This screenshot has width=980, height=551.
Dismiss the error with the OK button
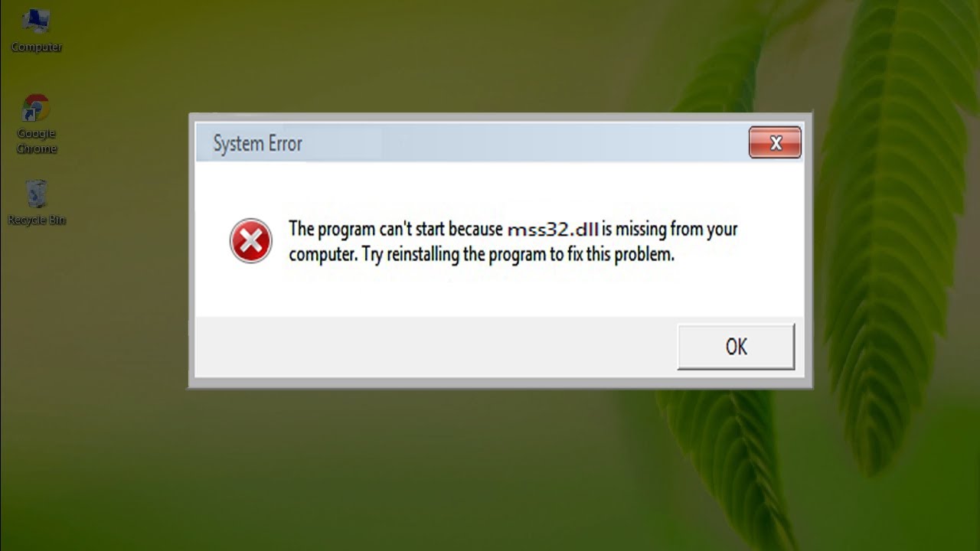736,347
